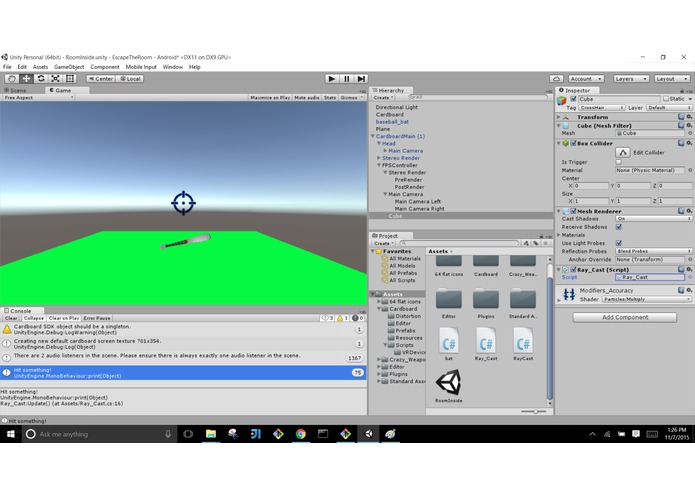Image resolution: width=695 pixels, height=494 pixels.
Task: Toggle Mesh Renderer enabled checkbox
Action: coord(573,211)
